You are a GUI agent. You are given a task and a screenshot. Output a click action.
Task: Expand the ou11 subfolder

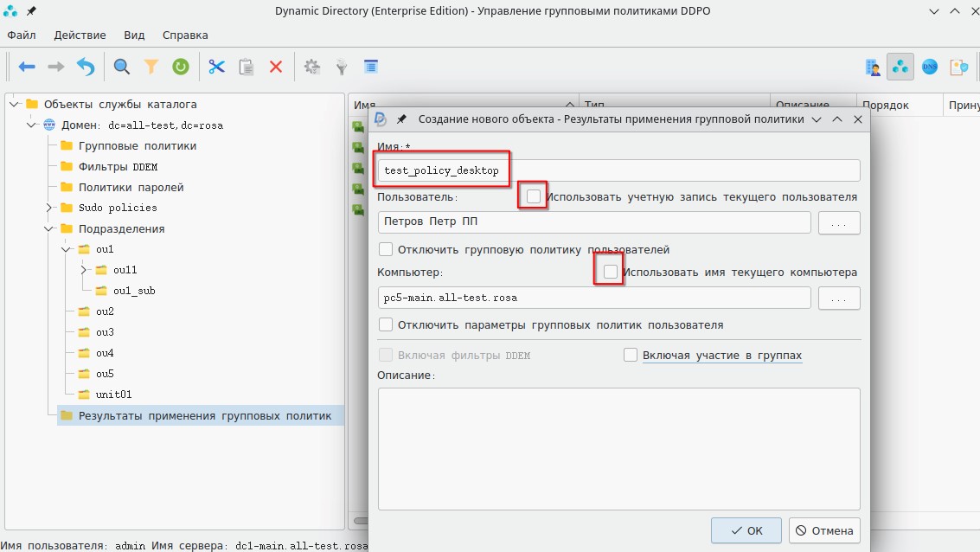coord(84,270)
